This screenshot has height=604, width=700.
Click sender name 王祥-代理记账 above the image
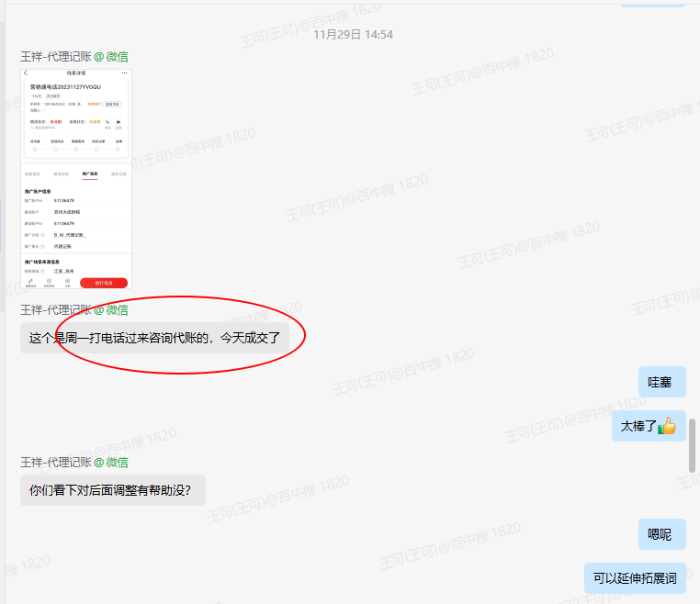tap(56, 57)
